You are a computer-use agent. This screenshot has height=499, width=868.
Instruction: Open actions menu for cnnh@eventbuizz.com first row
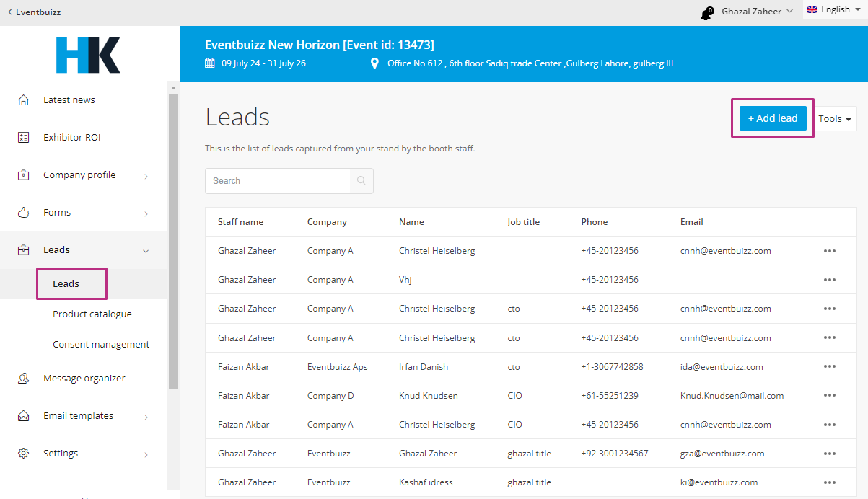[830, 251]
